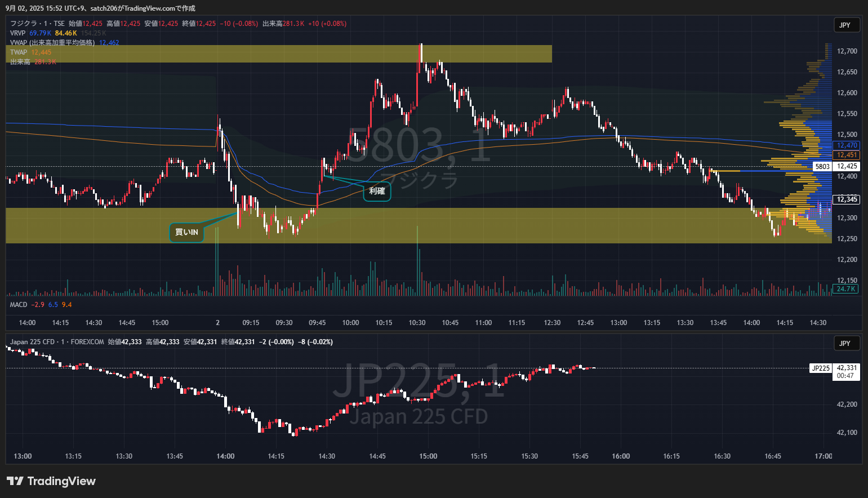Click the 12,650 price axis tick

[x=847, y=72]
